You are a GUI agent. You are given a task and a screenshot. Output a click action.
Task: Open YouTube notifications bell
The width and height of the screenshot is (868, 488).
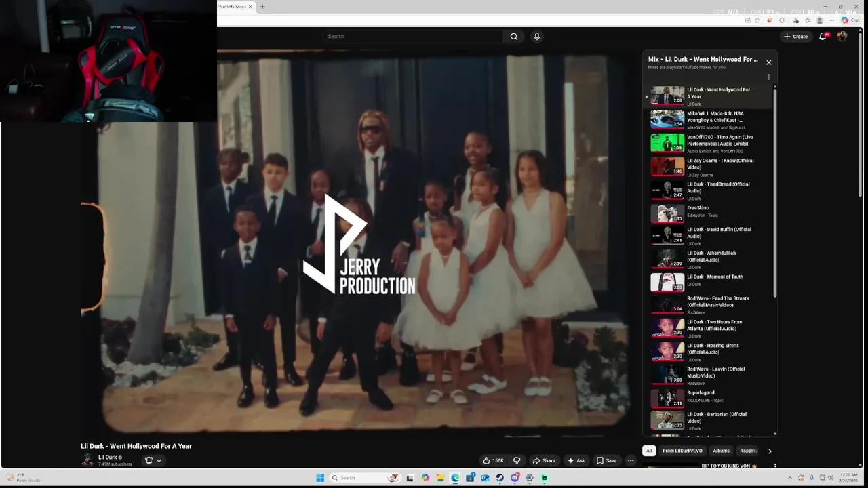click(x=823, y=37)
